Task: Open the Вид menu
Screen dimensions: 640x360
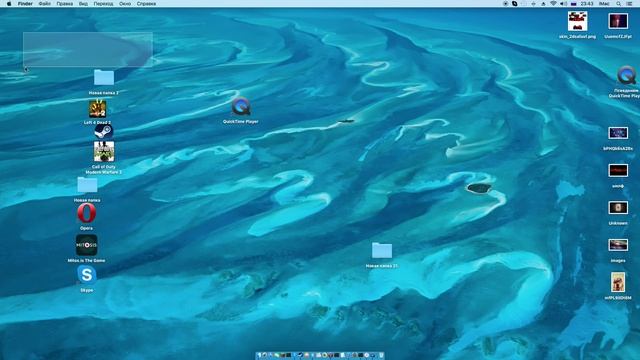Action: coord(83,4)
